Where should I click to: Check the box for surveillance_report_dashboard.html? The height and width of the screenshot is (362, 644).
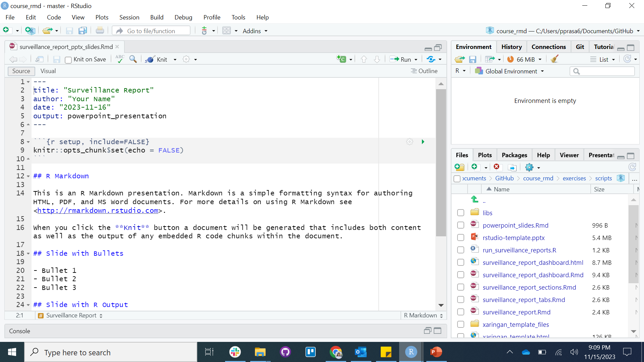coord(461,262)
